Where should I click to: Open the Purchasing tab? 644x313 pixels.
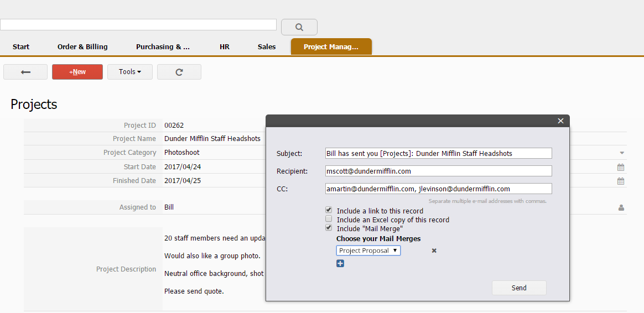point(163,47)
